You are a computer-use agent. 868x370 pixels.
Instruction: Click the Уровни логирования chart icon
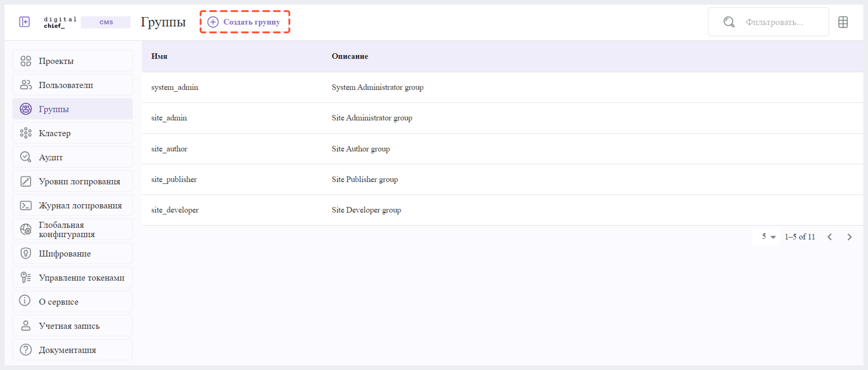point(26,181)
